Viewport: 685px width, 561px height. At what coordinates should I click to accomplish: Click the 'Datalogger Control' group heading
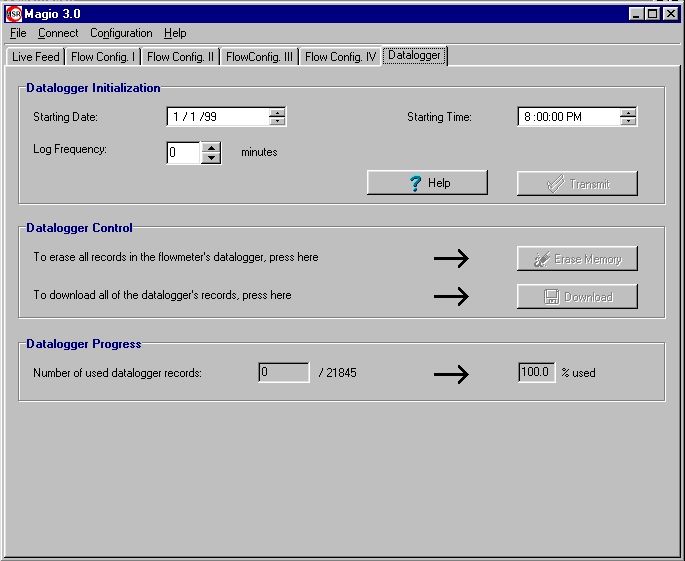point(79,228)
